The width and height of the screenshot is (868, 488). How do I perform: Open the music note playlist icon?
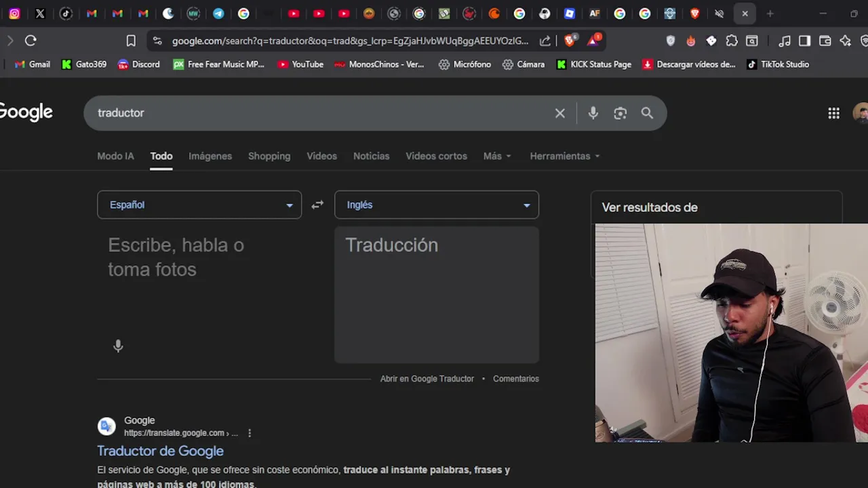[785, 41]
